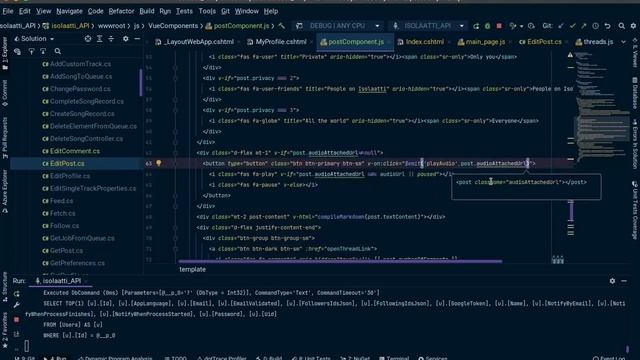
Task: Click wwwroot in the breadcrumb path
Action: [x=111, y=26]
